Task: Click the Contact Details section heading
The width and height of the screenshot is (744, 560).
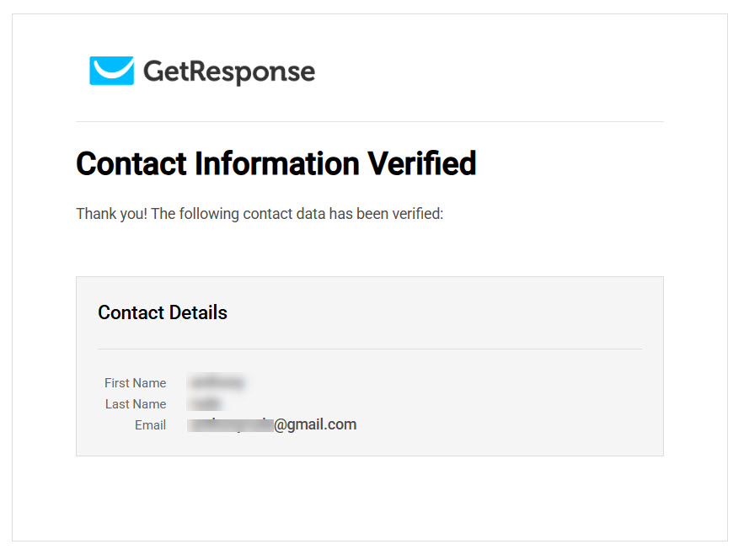Action: click(163, 312)
